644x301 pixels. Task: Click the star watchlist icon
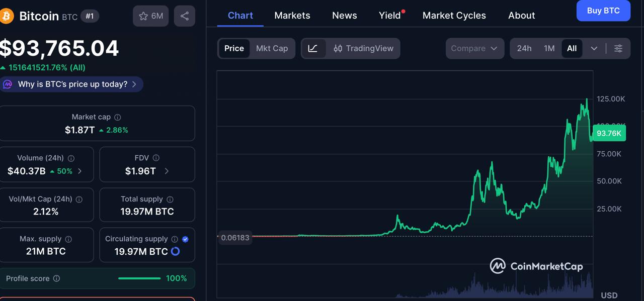click(143, 16)
